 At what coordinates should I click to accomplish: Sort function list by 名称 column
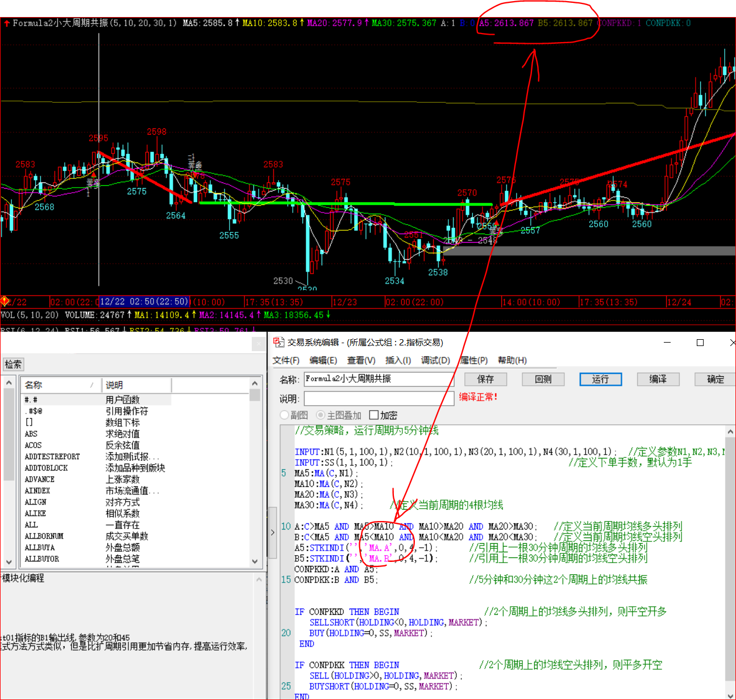[x=61, y=385]
